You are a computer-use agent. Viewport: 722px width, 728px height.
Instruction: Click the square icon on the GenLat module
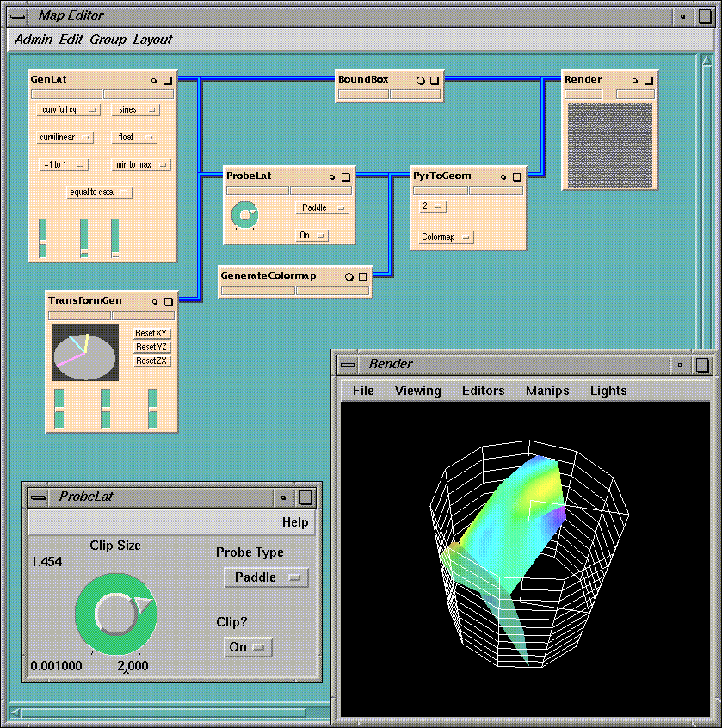[x=168, y=80]
